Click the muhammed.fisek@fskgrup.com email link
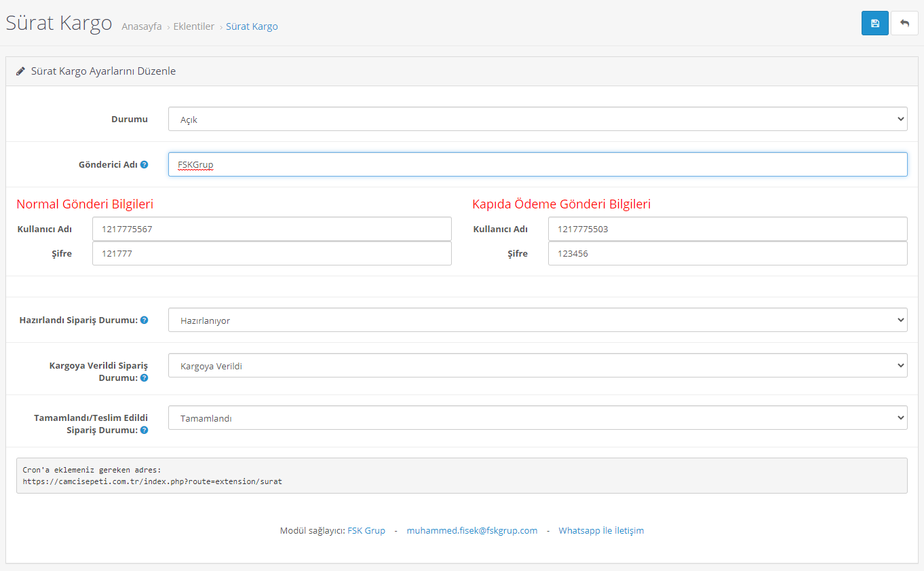 click(x=472, y=530)
